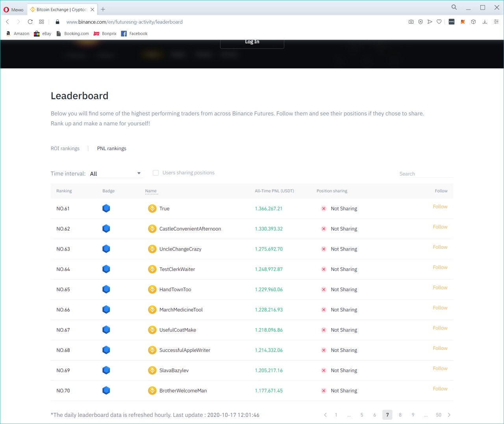Click the avatar icon beside True
Screen dimensions: 504x424
pyautogui.click(x=152, y=208)
